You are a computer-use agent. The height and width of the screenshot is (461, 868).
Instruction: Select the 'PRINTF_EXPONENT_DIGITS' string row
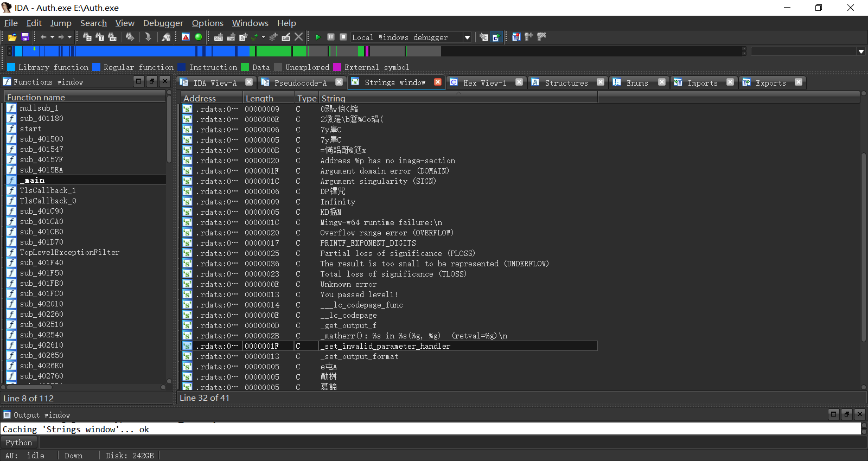pos(390,243)
